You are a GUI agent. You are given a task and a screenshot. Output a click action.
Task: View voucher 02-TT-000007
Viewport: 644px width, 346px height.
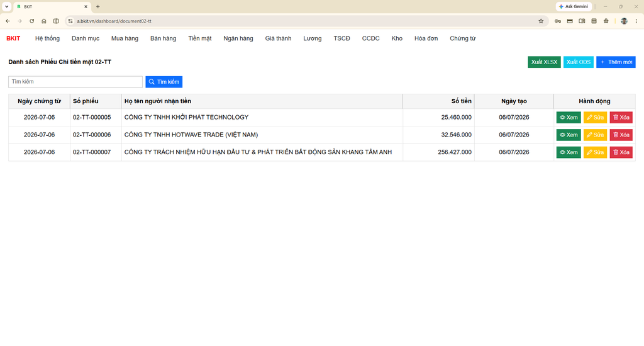(x=569, y=152)
